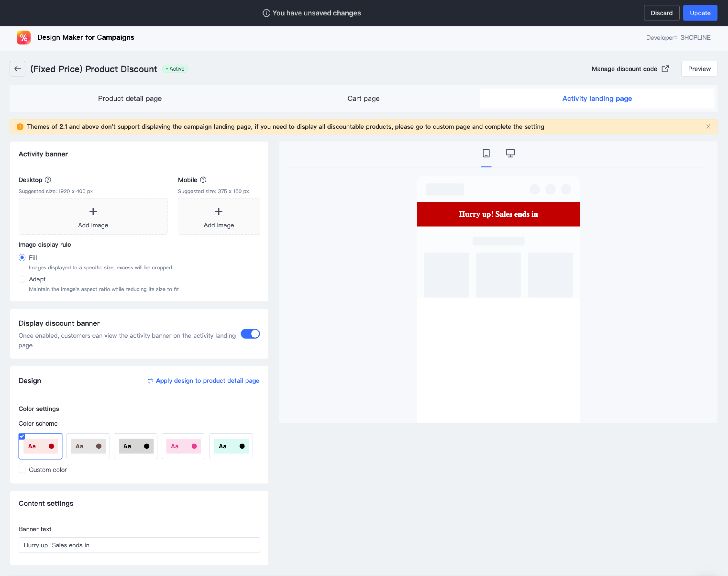
Task: Select the Fill image display rule
Action: click(x=22, y=258)
